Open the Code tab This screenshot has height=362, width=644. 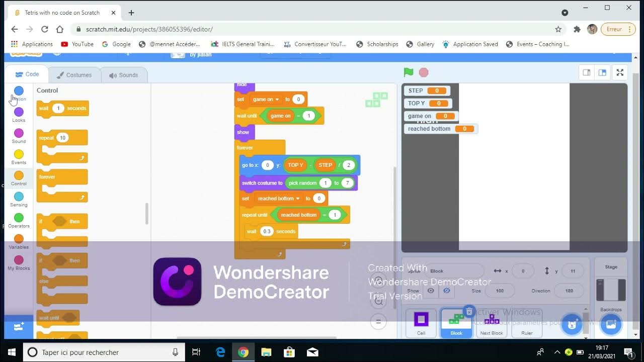(27, 74)
